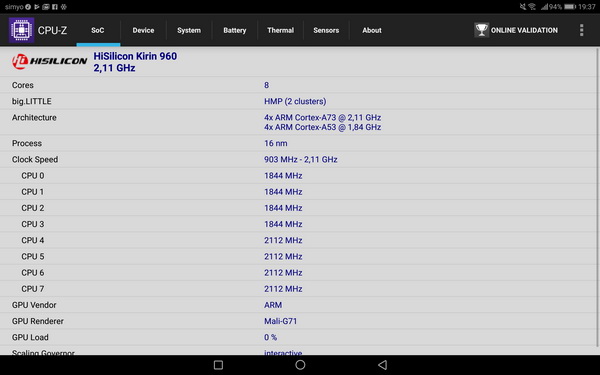Select the SoC tab
Viewport: 600px width, 375px height.
click(x=98, y=30)
